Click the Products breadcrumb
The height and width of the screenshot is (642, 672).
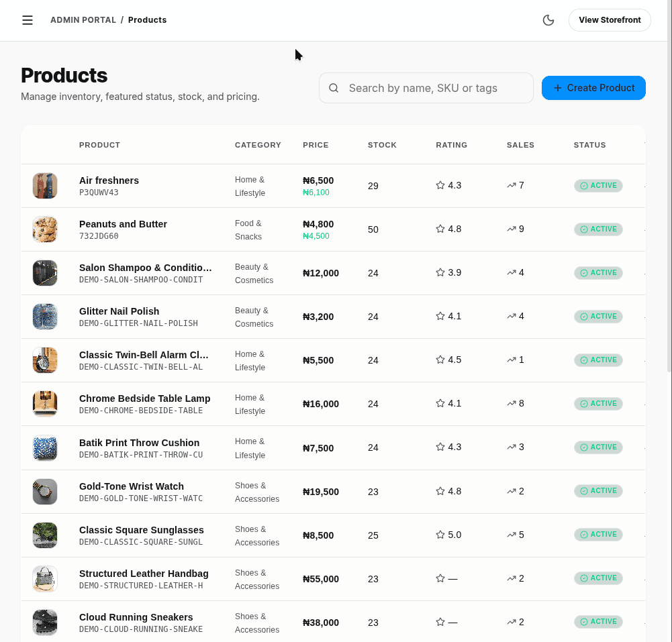(x=148, y=20)
